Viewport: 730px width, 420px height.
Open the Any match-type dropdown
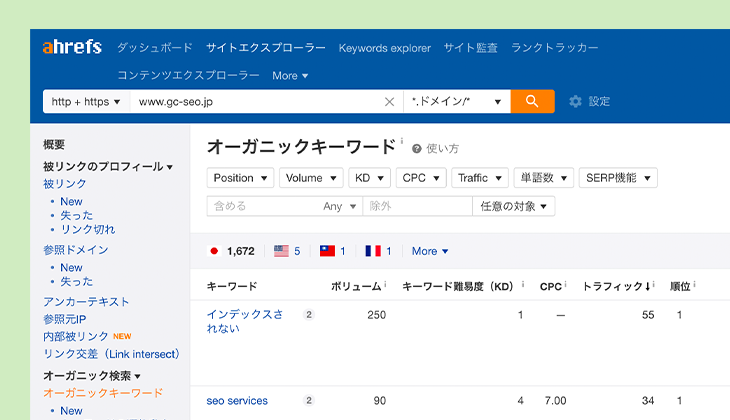(x=340, y=206)
